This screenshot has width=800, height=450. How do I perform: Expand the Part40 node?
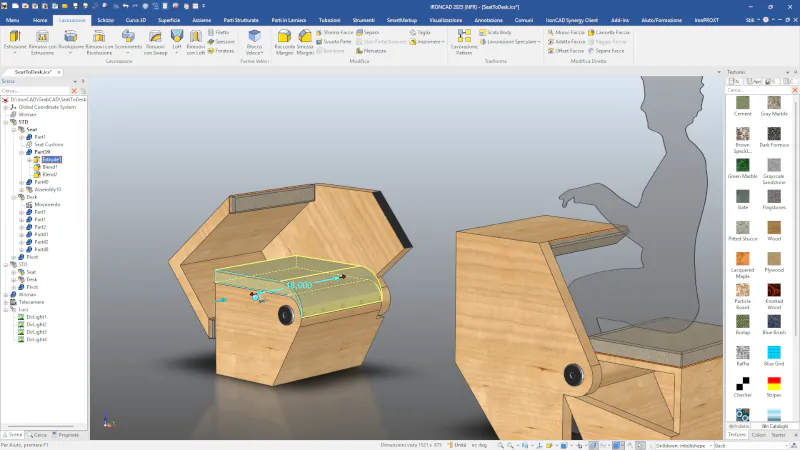[x=21, y=182]
